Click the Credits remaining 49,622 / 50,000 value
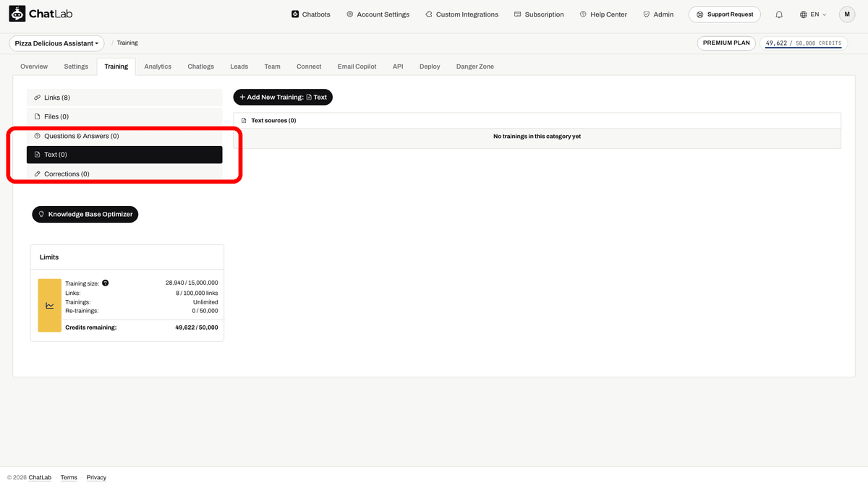868x488 pixels. (196, 328)
